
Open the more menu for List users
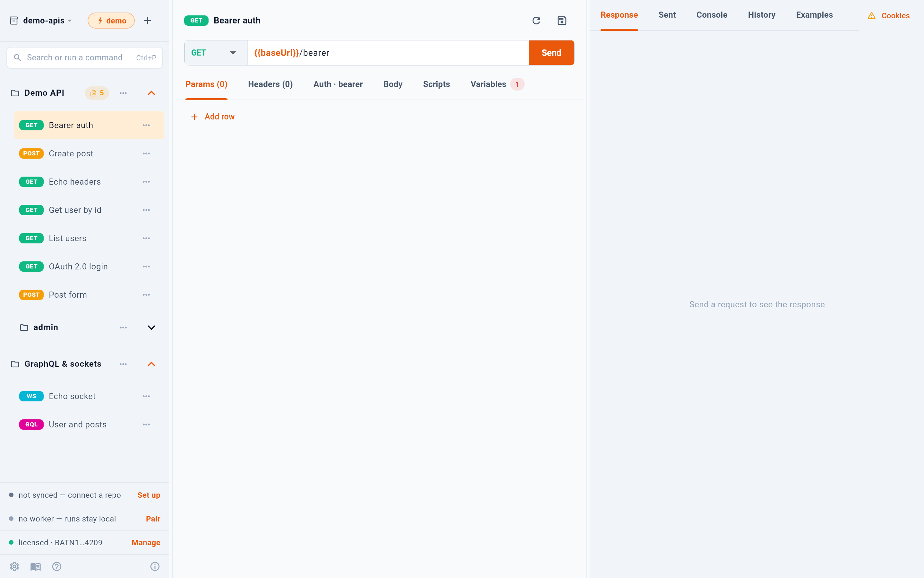[146, 239]
